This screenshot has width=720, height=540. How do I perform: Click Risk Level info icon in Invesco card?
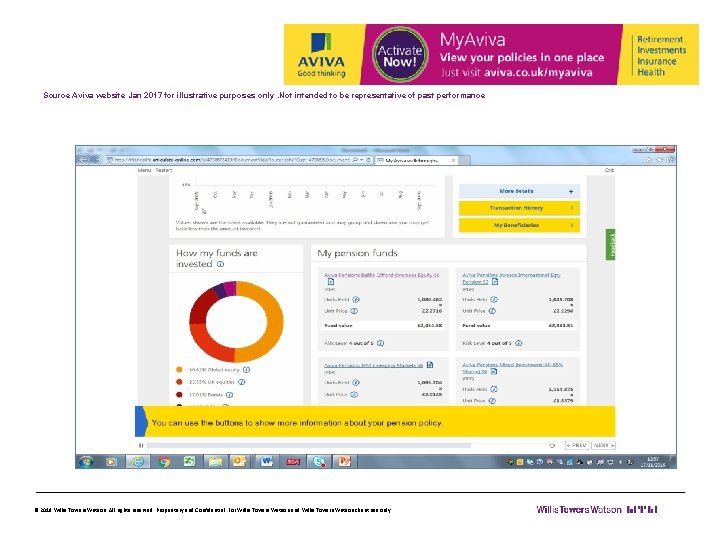519,343
